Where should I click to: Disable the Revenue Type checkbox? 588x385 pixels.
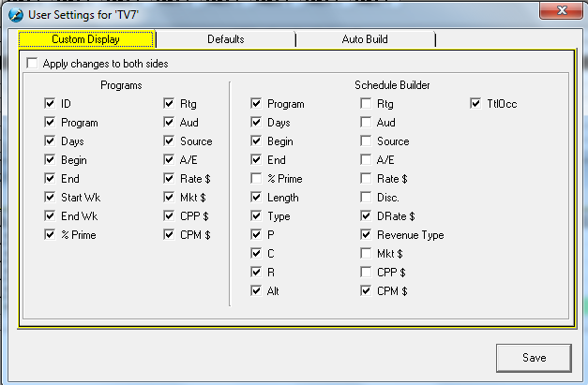pyautogui.click(x=367, y=235)
